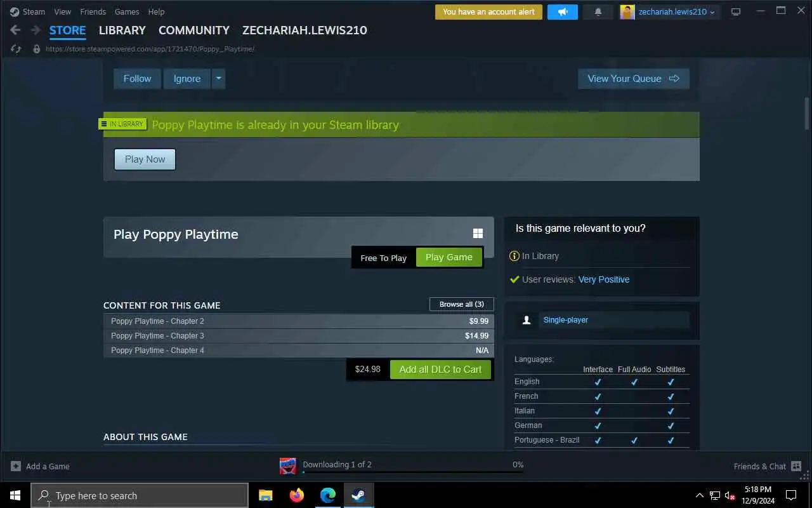Open Poppy Playtime - Chapter 2 DLC
812x508 pixels.
click(x=298, y=321)
